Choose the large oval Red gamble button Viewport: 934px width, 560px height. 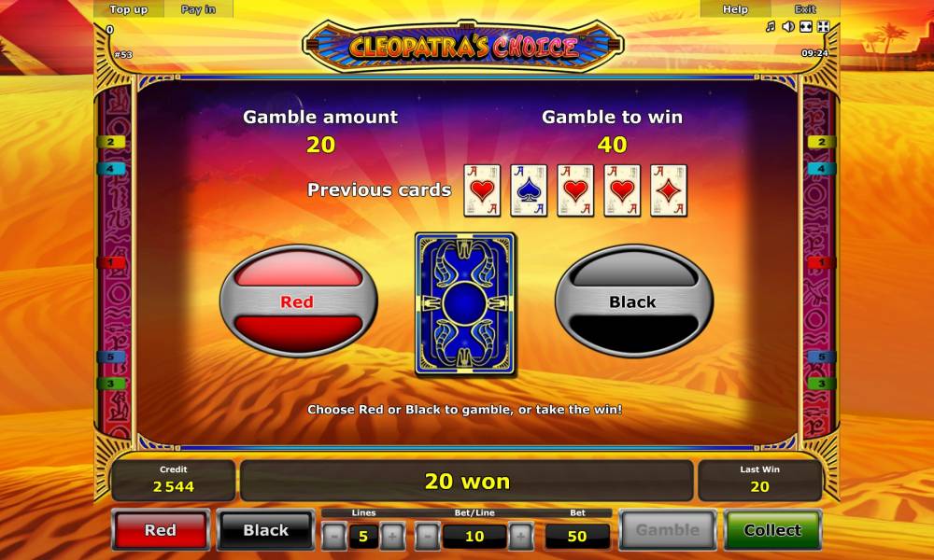(299, 301)
